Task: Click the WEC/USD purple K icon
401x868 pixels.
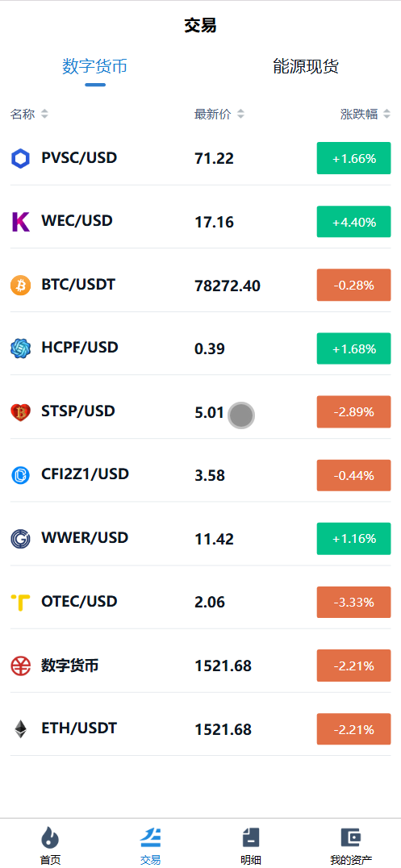Action: 20,222
